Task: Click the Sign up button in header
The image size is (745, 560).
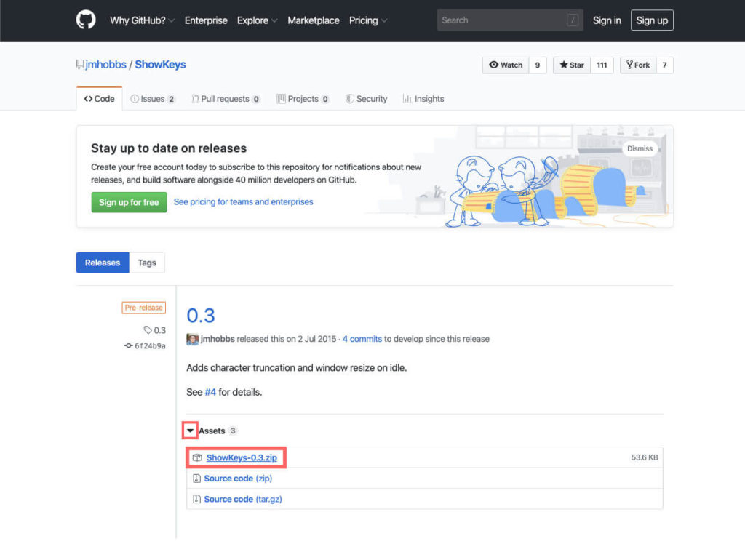Action: pyautogui.click(x=652, y=20)
